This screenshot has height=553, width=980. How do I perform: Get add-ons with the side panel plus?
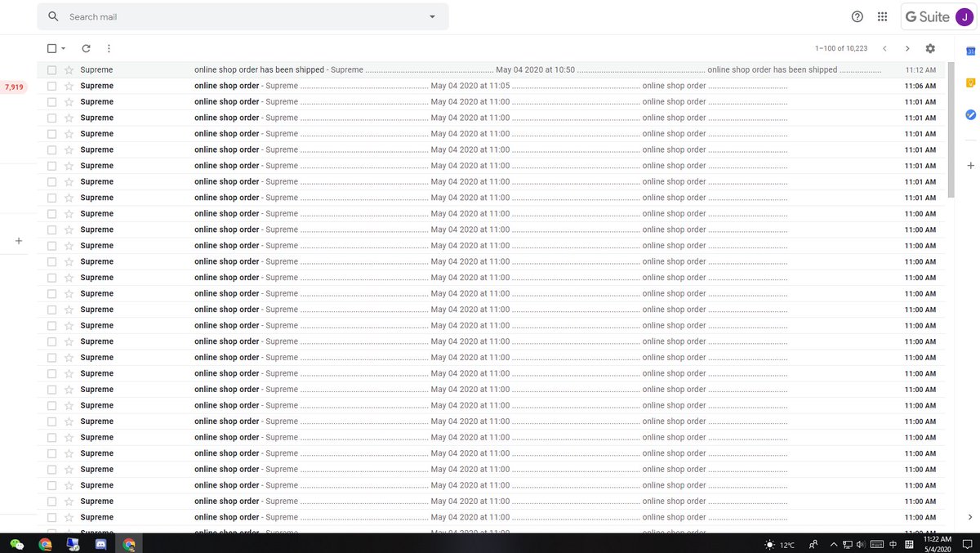click(970, 166)
